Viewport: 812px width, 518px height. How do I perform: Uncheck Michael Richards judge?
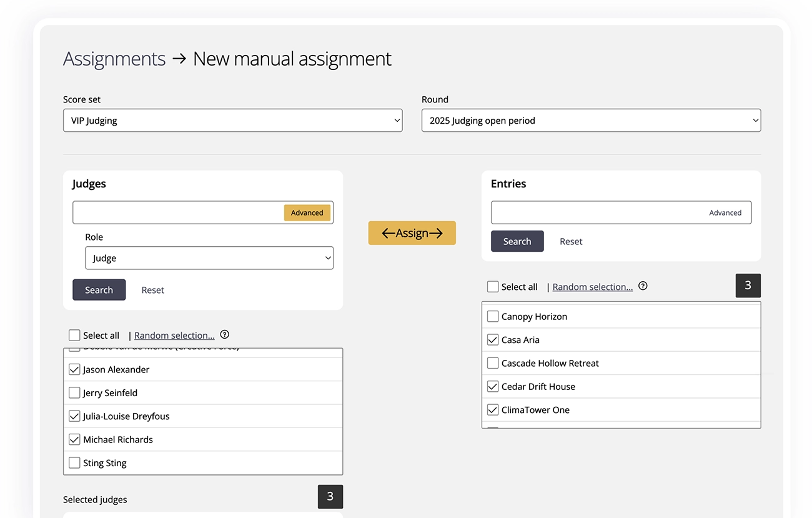(x=74, y=439)
